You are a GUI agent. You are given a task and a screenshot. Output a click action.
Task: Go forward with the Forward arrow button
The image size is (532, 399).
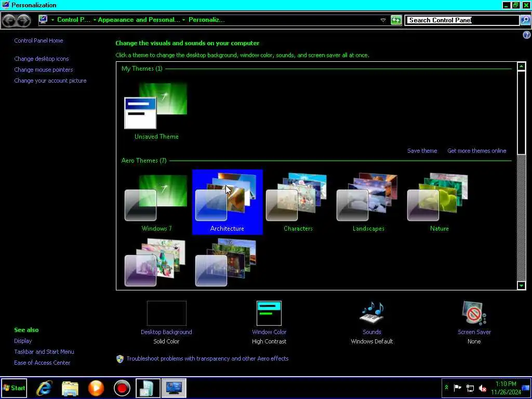tap(24, 20)
